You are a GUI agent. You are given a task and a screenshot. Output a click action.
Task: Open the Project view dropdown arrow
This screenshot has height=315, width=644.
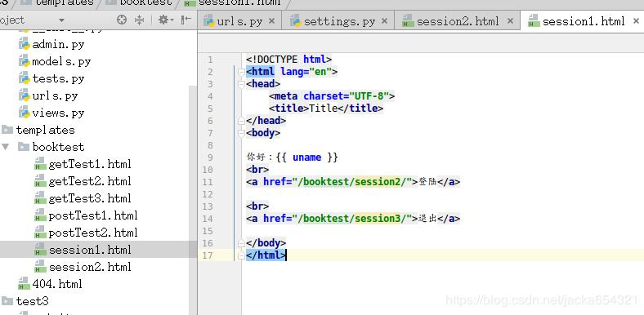61,20
